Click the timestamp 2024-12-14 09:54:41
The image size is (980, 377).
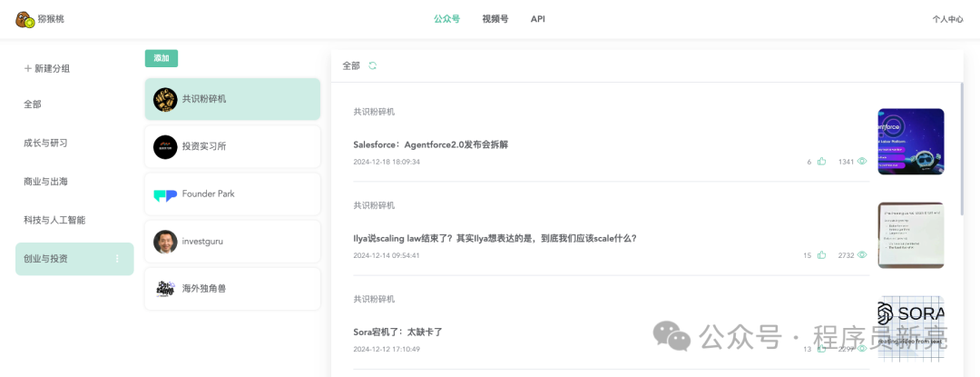(387, 255)
